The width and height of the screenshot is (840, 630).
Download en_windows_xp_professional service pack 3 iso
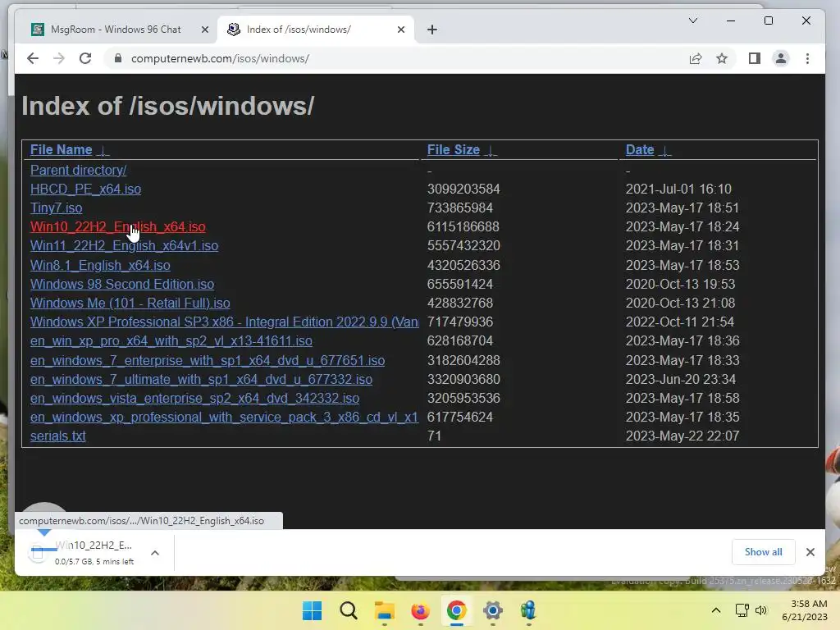[x=225, y=418]
